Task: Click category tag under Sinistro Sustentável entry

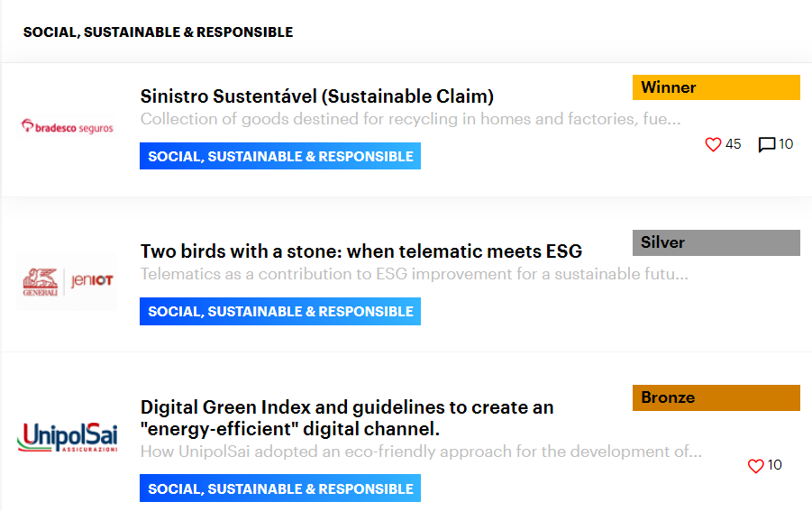Action: [280, 156]
